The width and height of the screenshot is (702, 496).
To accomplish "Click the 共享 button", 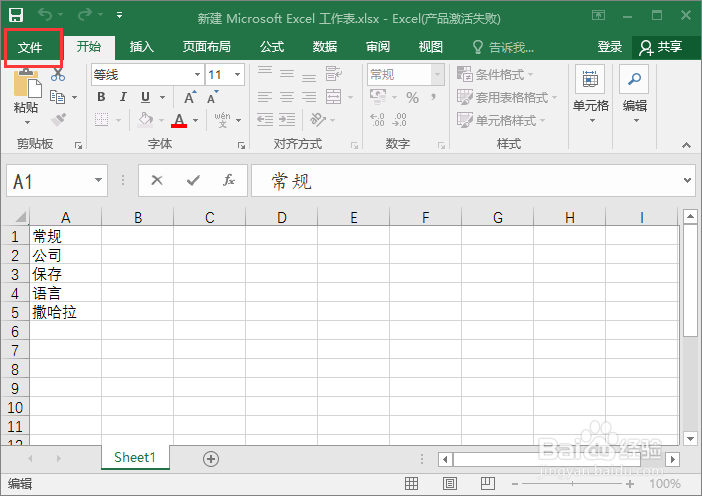I will tap(661, 47).
